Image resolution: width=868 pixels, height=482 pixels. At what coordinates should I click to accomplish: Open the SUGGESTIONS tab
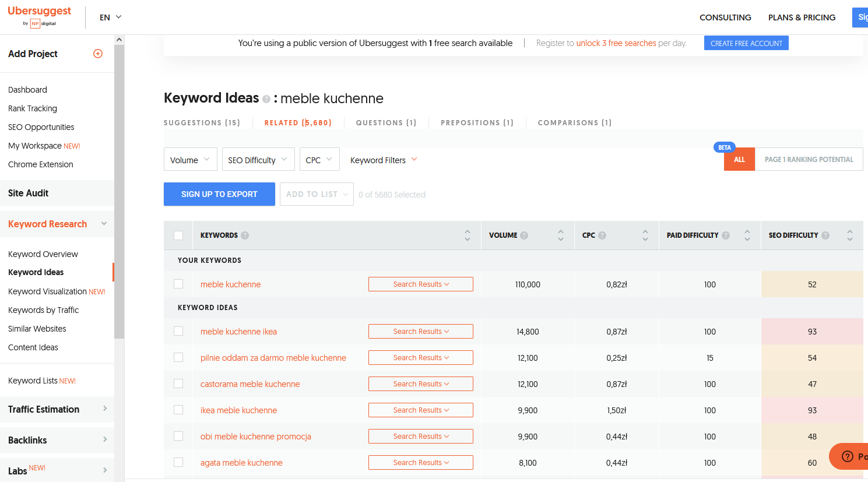tap(202, 123)
